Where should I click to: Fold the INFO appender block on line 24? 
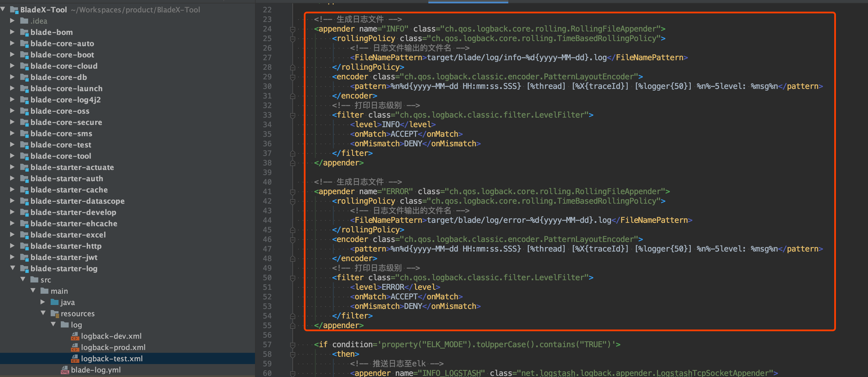pyautogui.click(x=292, y=29)
